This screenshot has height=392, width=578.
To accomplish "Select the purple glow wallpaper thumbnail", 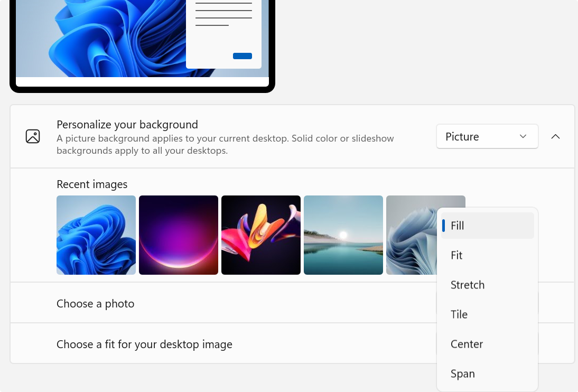I will (178, 235).
